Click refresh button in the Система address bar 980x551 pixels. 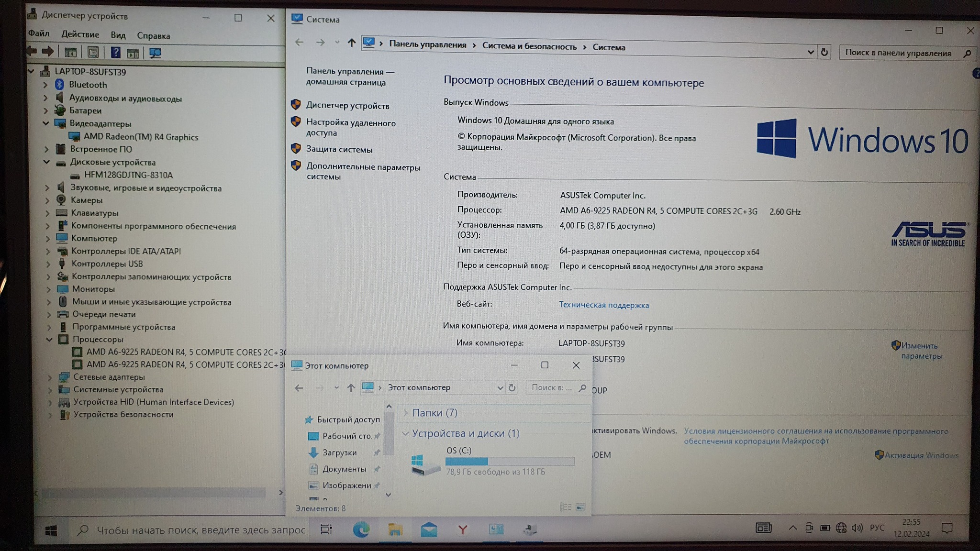point(824,52)
